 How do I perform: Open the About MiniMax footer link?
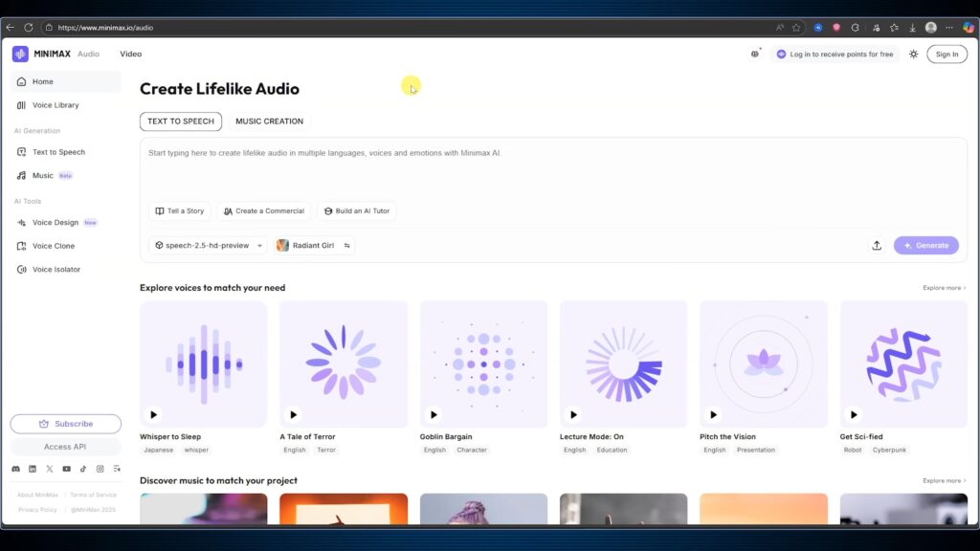[x=37, y=495]
